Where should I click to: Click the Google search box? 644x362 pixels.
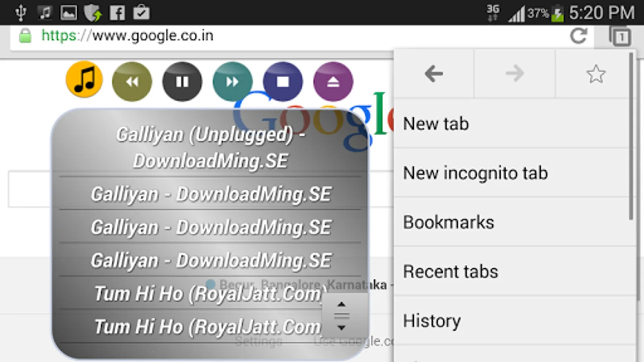200,189
